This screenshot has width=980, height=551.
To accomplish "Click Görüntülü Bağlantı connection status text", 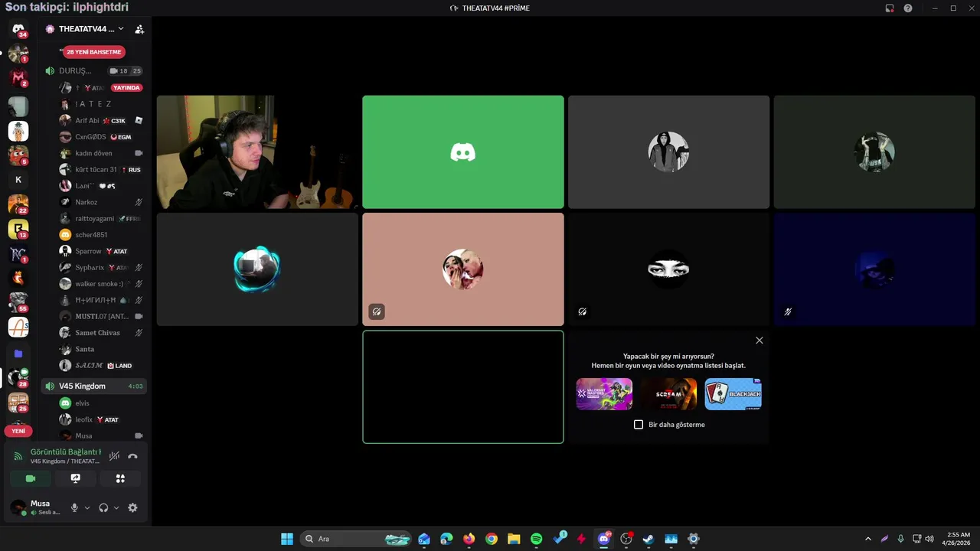I will (x=66, y=452).
